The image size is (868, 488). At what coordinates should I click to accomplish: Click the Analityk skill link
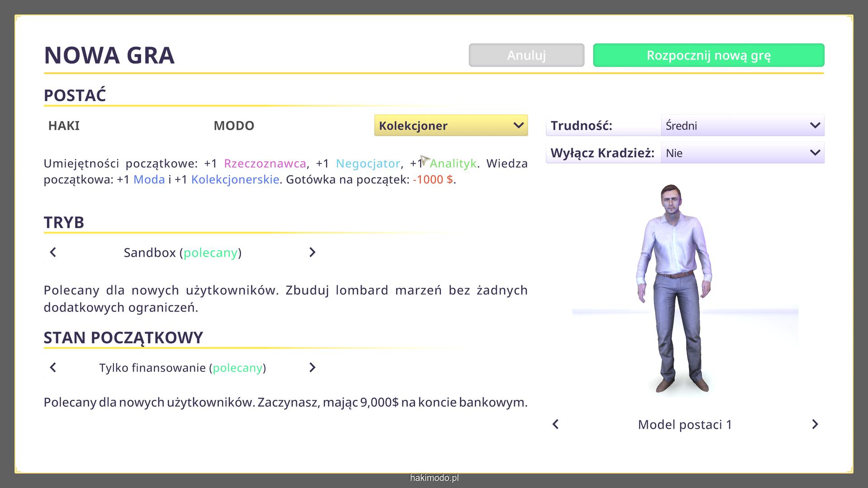coord(453,164)
